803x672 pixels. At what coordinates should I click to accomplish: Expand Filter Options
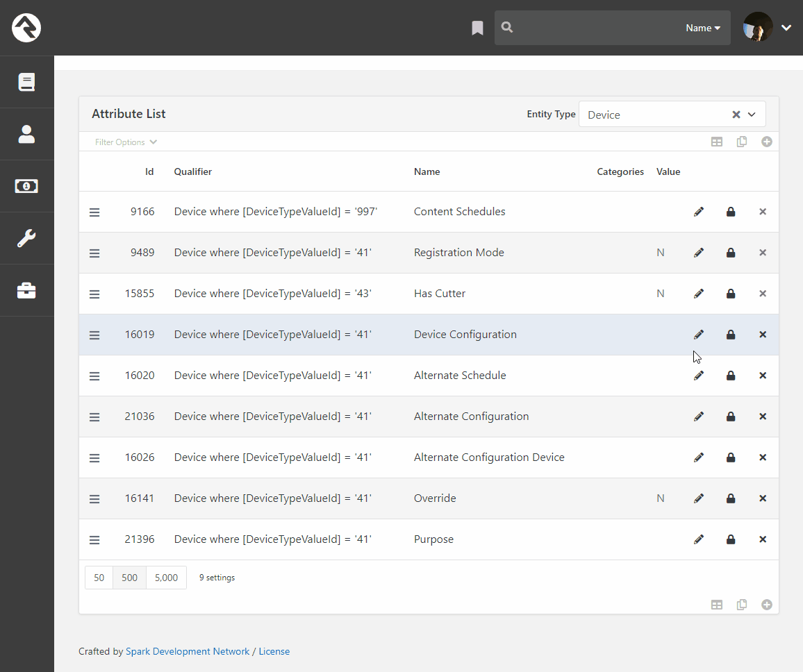(126, 142)
